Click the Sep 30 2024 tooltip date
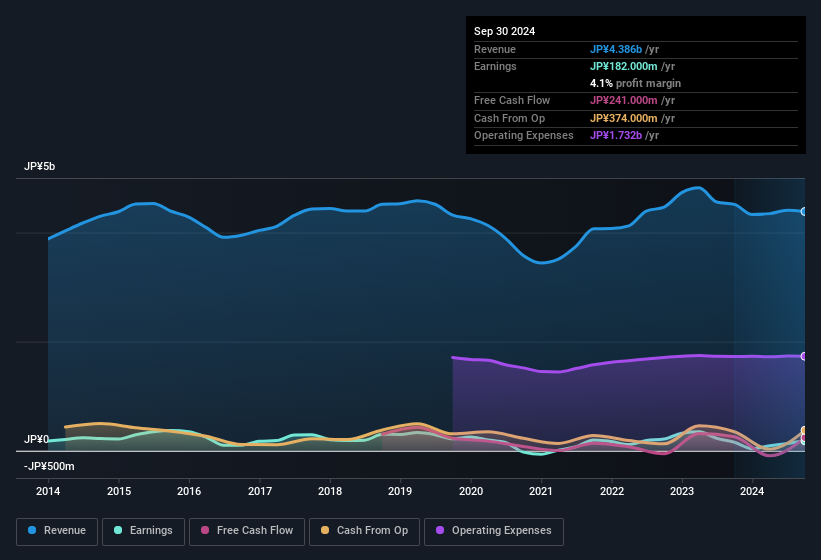The image size is (821, 560). pos(504,31)
